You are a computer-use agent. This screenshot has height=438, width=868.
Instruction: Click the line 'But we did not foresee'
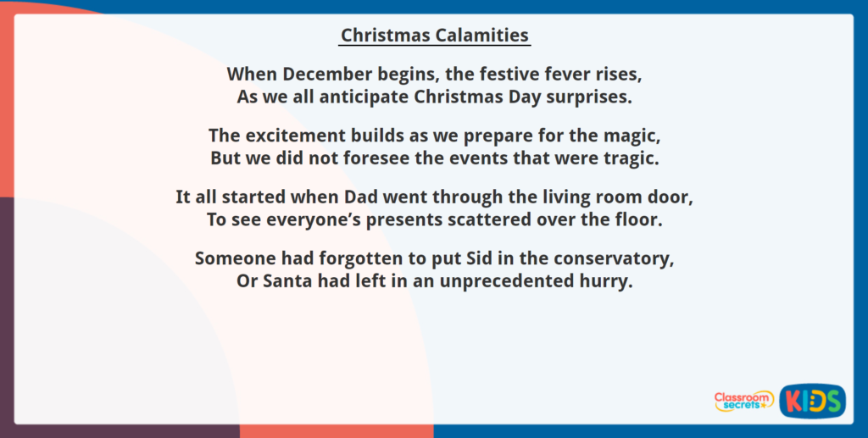(434, 158)
